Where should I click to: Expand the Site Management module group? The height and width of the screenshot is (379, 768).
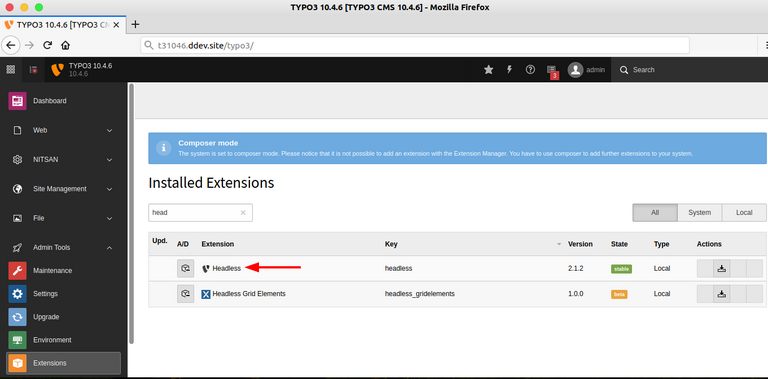tap(64, 189)
